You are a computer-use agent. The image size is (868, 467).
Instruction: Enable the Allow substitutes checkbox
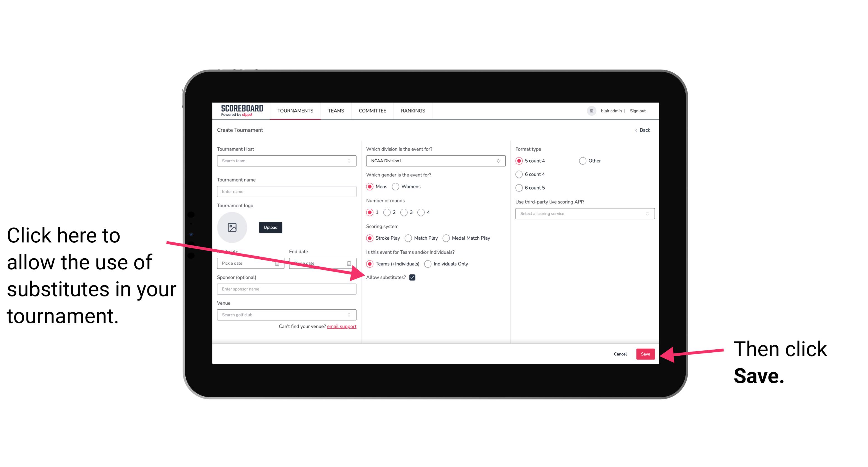(x=414, y=277)
